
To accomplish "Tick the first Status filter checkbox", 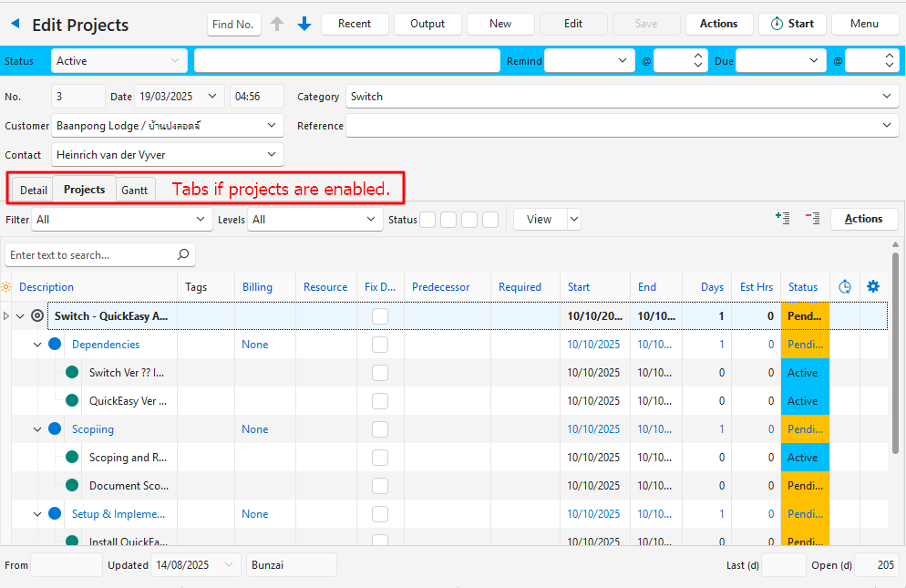I will [427, 220].
